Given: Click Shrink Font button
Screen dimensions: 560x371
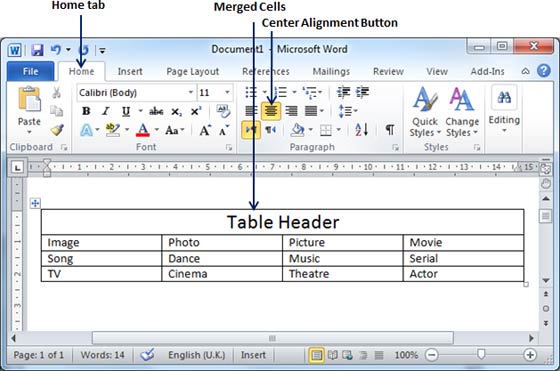Looking at the screenshot, I should 224,131.
